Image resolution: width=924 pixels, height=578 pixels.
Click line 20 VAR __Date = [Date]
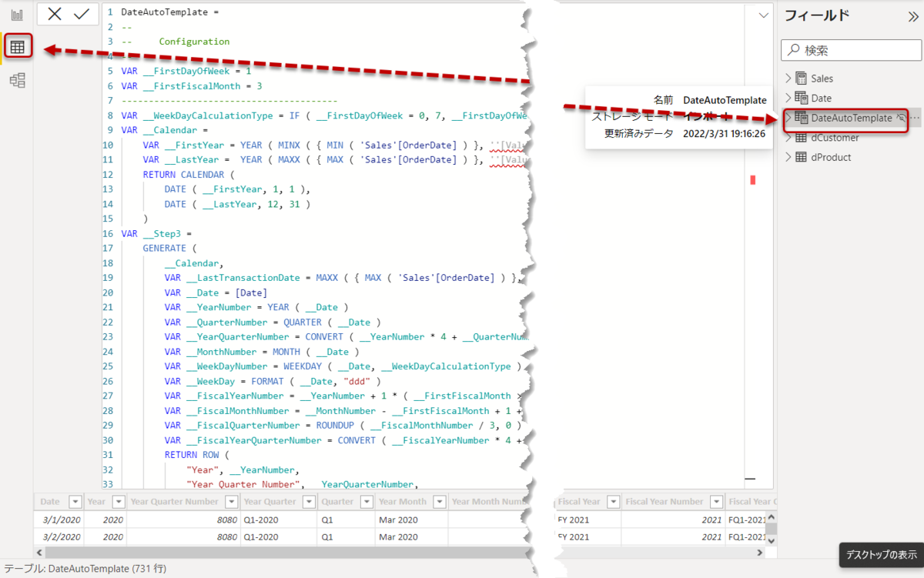pos(216,293)
